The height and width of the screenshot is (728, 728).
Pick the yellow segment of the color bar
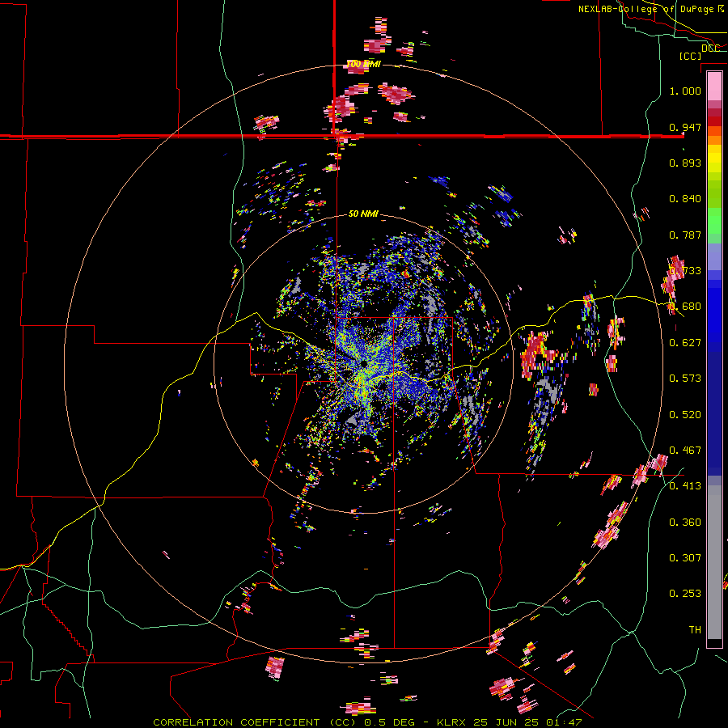(x=714, y=159)
